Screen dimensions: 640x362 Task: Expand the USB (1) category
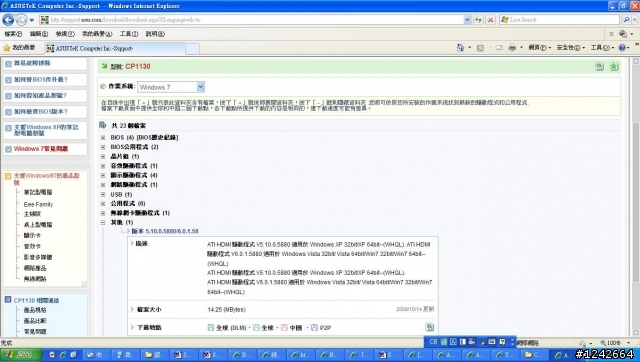click(103, 195)
